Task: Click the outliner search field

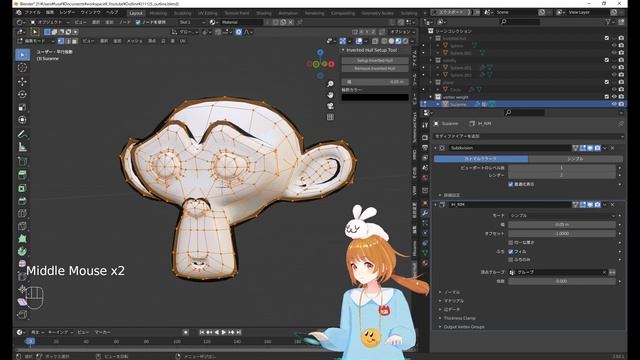Action: 520,22
